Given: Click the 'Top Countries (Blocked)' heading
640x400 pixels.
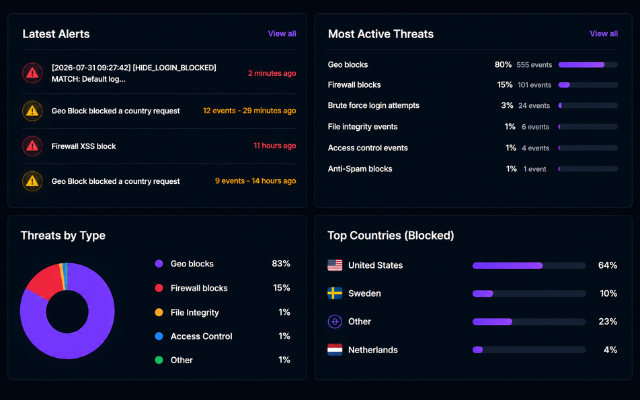Looking at the screenshot, I should [x=391, y=236].
